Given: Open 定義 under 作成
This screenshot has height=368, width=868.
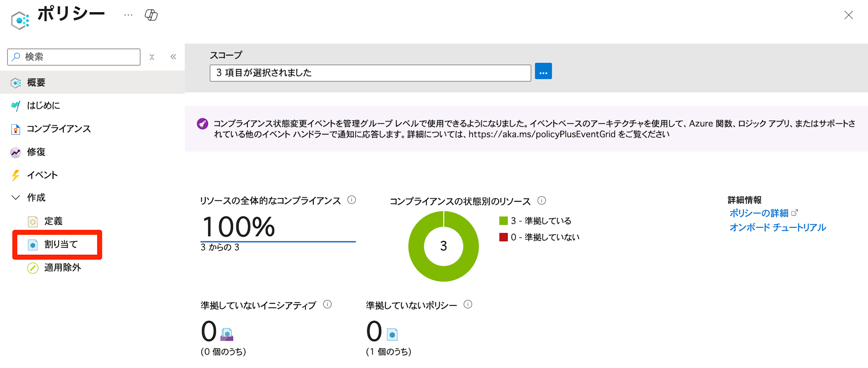Looking at the screenshot, I should 53,221.
